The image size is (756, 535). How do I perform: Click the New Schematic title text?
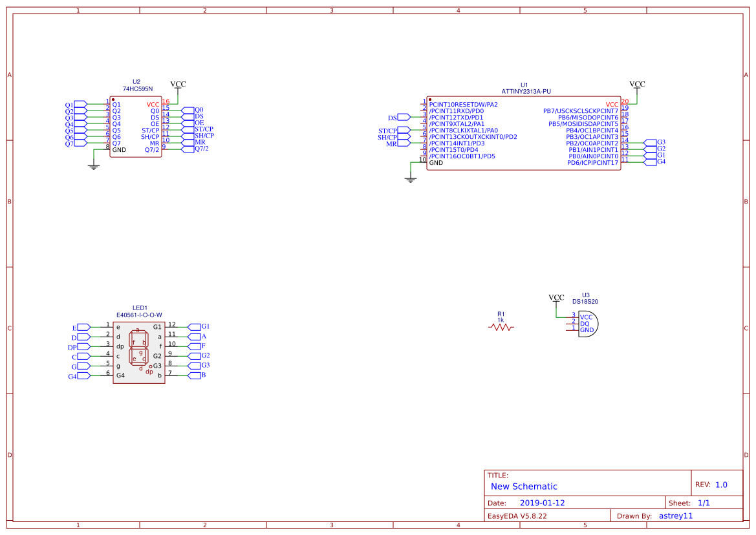[523, 486]
